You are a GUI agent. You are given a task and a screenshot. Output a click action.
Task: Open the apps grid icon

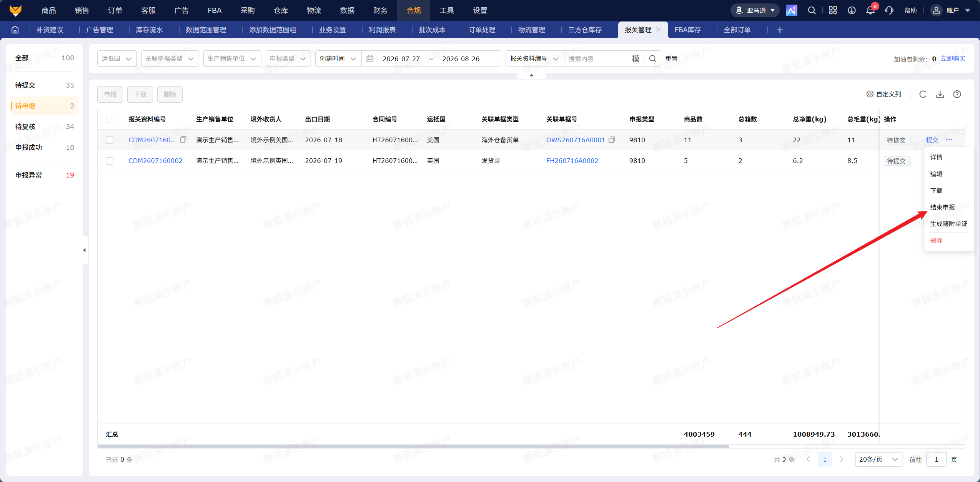pyautogui.click(x=833, y=10)
